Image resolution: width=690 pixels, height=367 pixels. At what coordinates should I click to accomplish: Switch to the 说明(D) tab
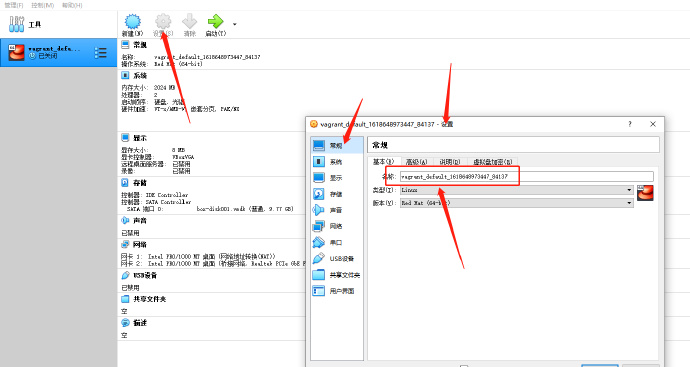point(450,162)
